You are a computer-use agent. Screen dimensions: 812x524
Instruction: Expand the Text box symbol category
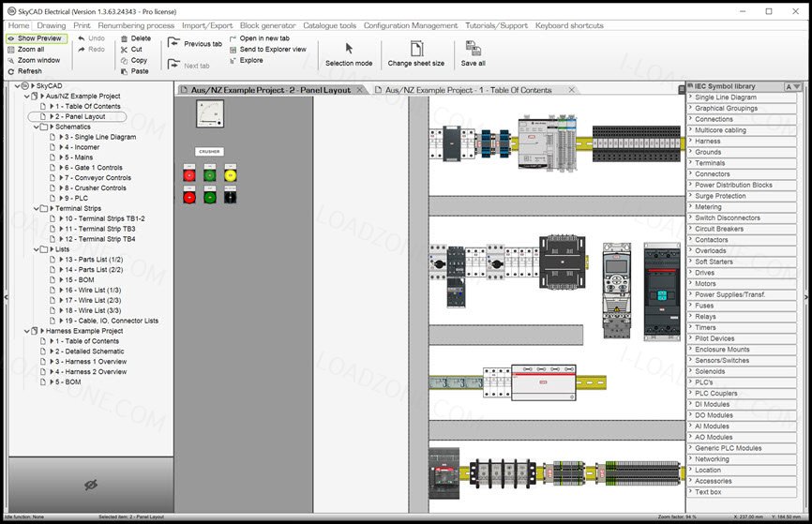pos(742,492)
